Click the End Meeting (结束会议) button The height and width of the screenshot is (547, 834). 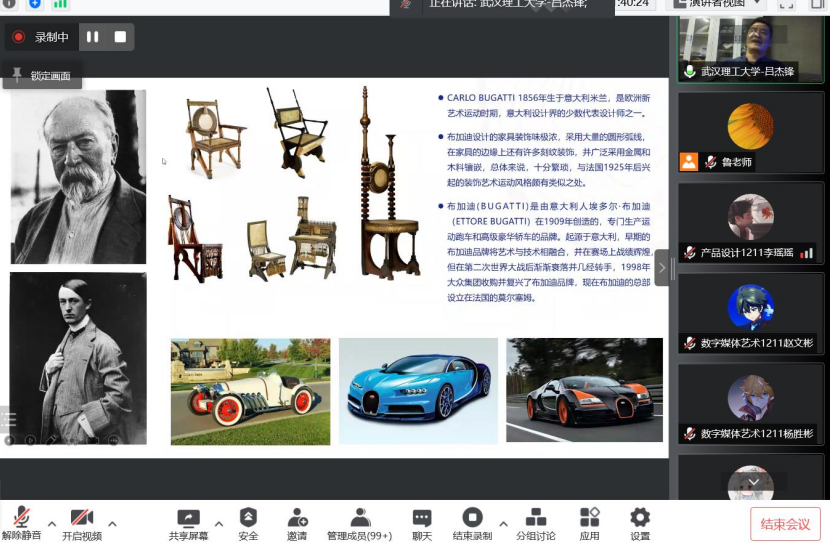(x=785, y=524)
